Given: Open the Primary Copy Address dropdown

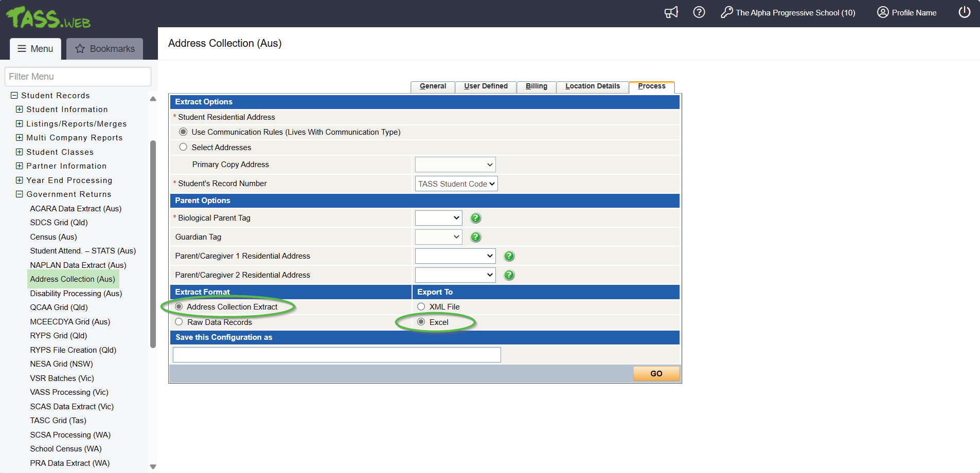Looking at the screenshot, I should [x=455, y=165].
